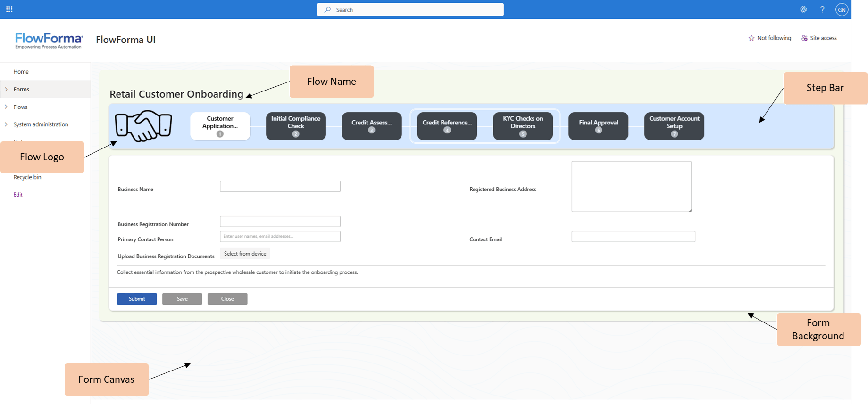Click the Primary Contact Person field
The width and height of the screenshot is (868, 404).
(x=280, y=237)
